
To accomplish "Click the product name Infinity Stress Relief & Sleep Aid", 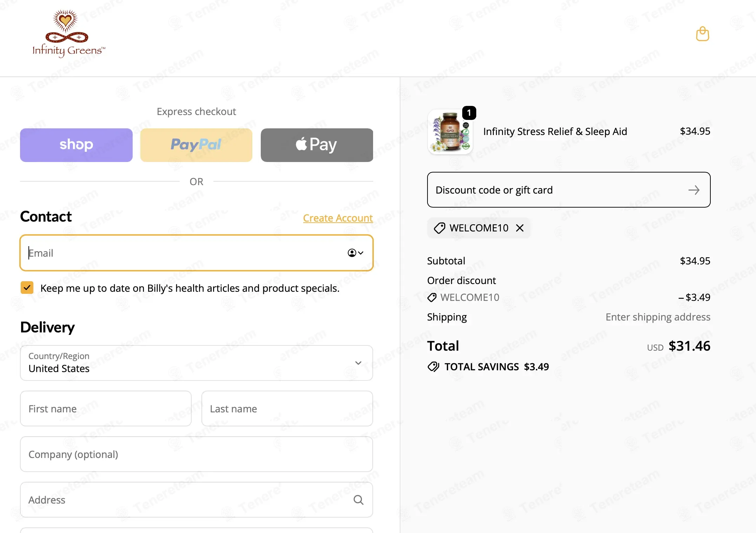I will 555,131.
